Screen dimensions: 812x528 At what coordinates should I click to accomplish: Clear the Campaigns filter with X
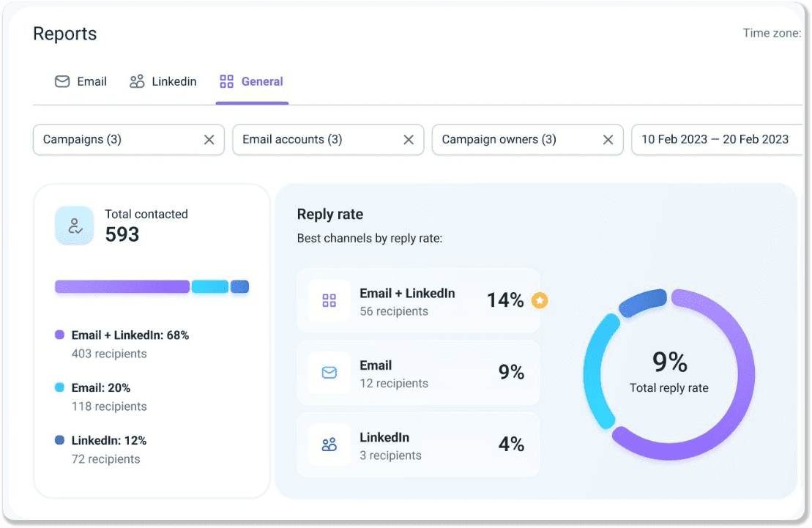[x=209, y=140]
